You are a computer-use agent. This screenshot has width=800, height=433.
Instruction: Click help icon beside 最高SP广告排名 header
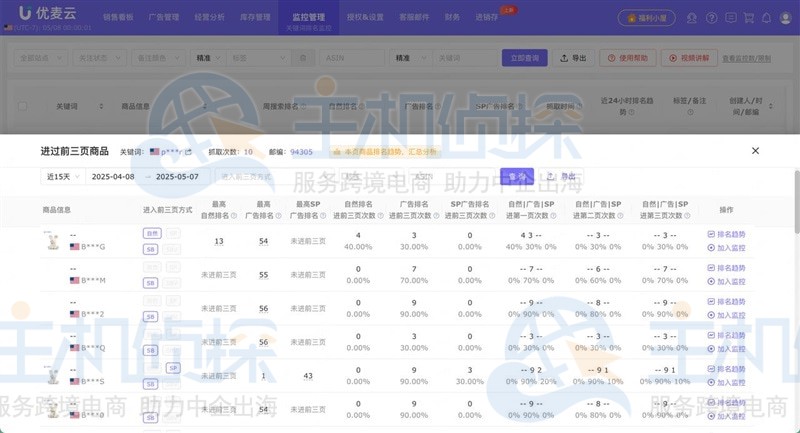pos(323,216)
